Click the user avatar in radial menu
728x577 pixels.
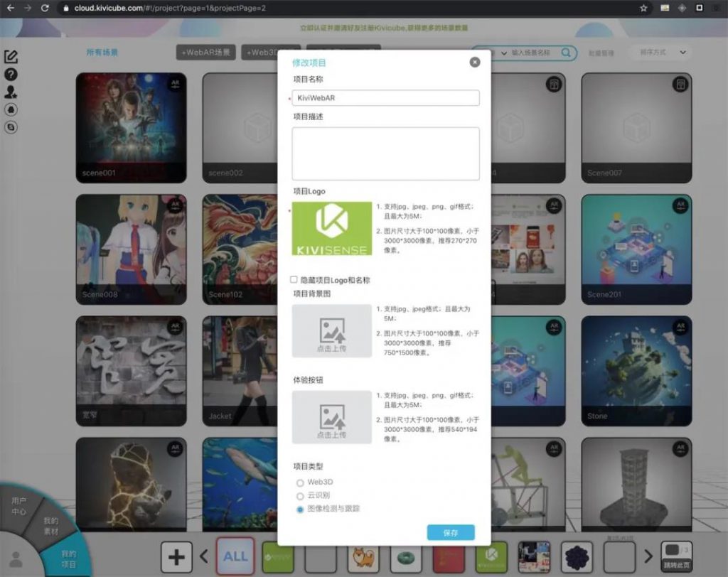point(16,559)
